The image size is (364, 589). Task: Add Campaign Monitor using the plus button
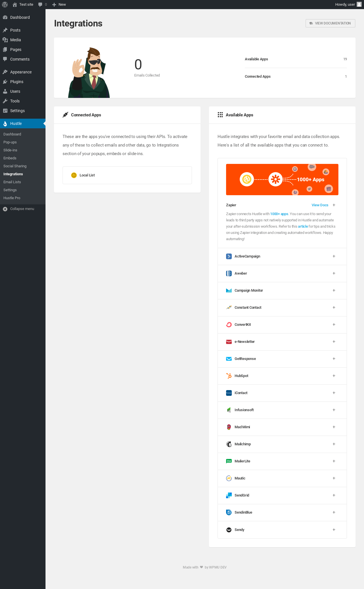[334, 291]
